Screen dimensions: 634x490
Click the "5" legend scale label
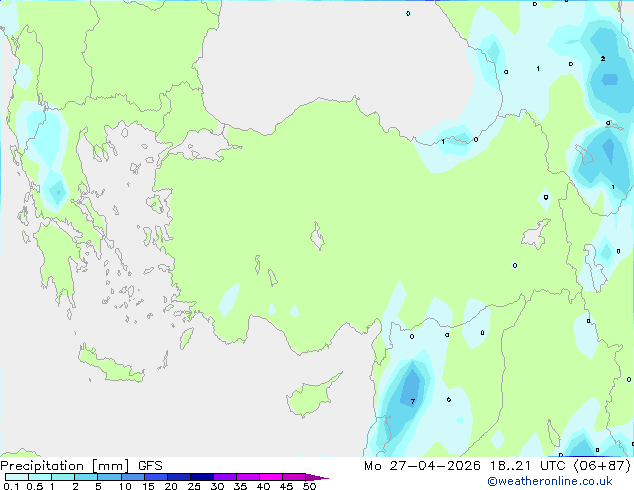point(98,486)
